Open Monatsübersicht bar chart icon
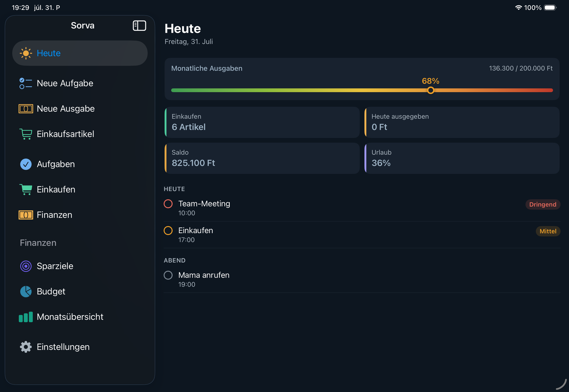Screen dimensions: 569x392 coord(26,317)
